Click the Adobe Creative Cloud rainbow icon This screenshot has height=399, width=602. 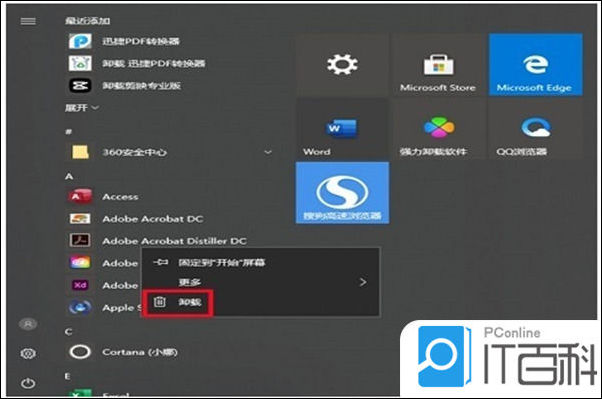coord(80,263)
